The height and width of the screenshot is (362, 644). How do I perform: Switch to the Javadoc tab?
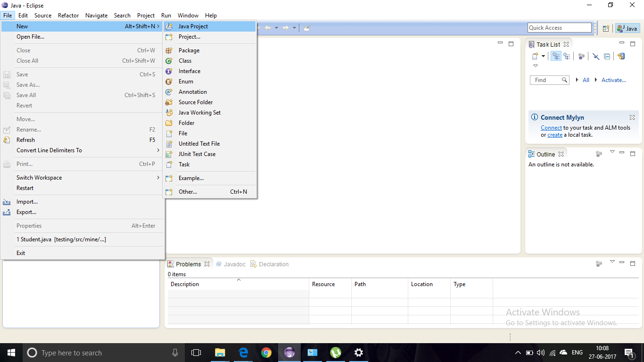(231, 264)
